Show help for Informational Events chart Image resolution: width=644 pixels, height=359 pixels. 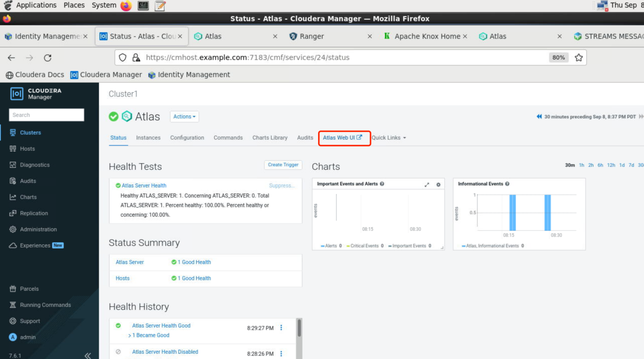[x=507, y=184]
